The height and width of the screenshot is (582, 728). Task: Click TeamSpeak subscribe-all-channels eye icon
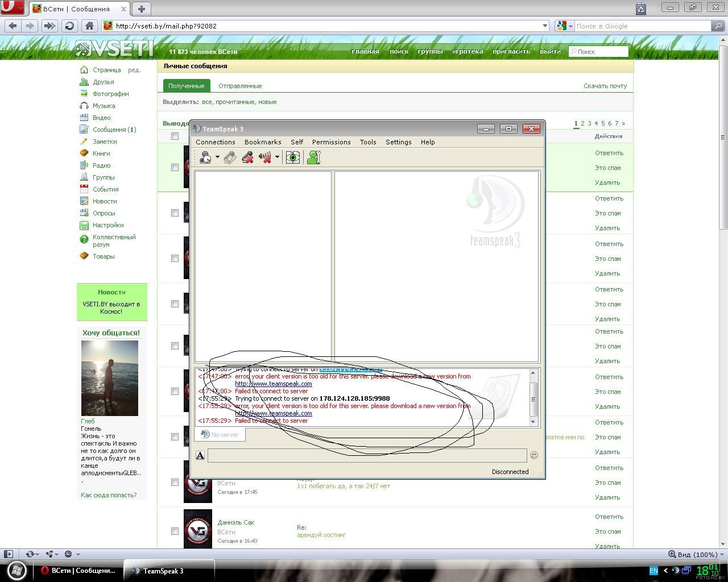pyautogui.click(x=292, y=157)
